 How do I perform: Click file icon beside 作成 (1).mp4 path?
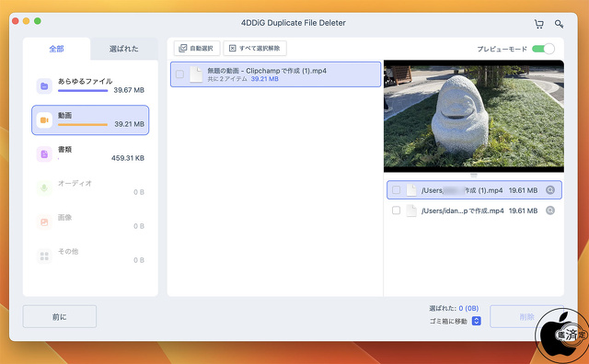pos(411,190)
